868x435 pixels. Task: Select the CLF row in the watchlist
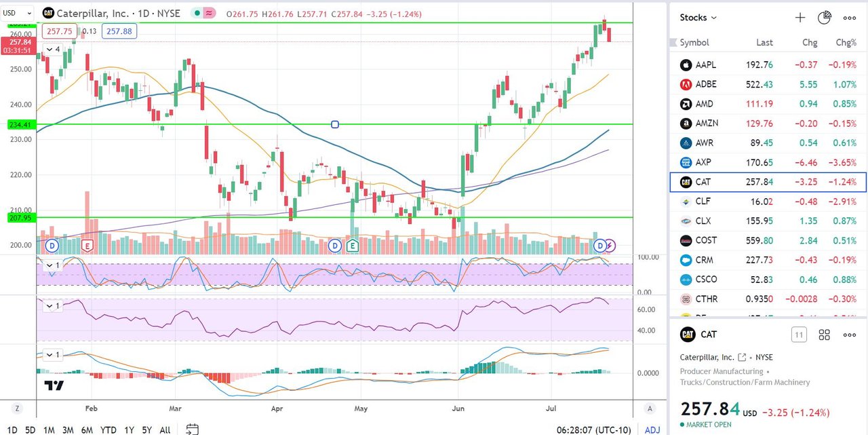coord(768,202)
